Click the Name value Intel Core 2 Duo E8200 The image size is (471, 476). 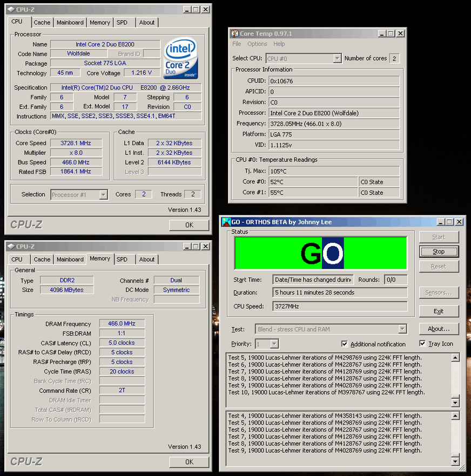tap(105, 44)
